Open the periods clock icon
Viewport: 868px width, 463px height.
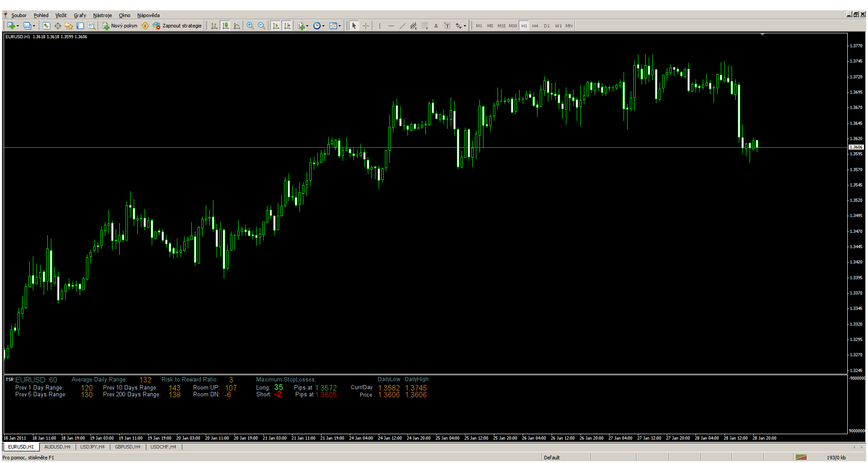click(x=317, y=26)
